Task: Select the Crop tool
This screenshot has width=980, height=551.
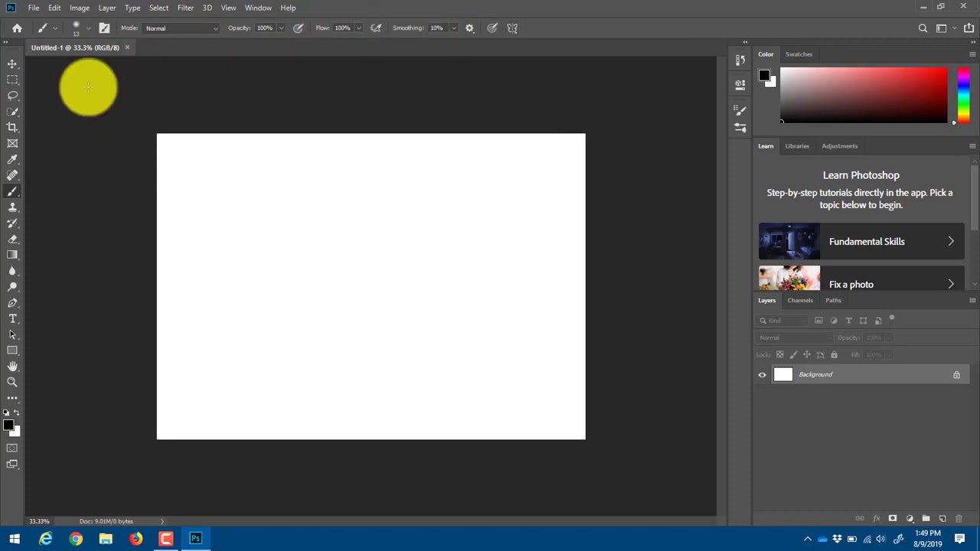Action: coord(12,128)
